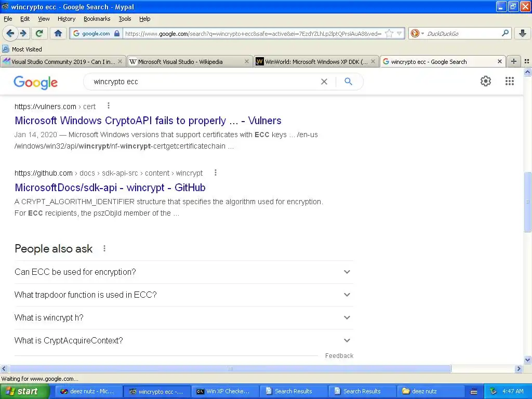Click the Google logo
Viewport: 532px width, 399px height.
[x=36, y=82]
